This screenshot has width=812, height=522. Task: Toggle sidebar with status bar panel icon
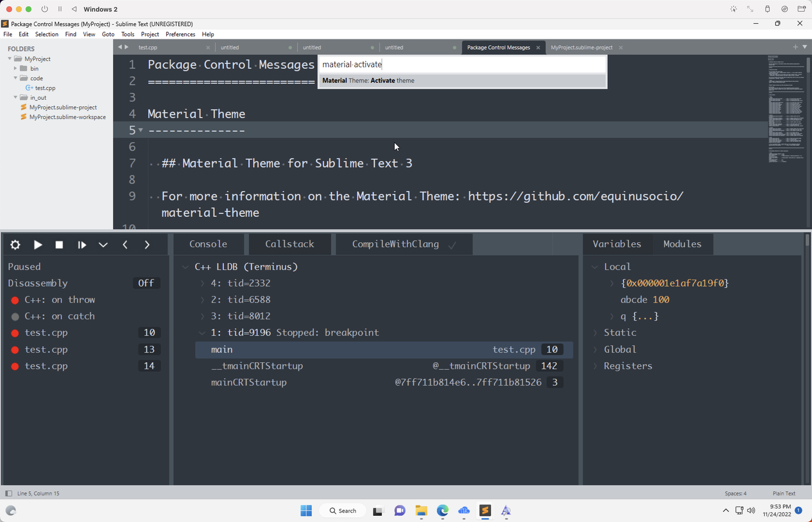click(x=8, y=493)
